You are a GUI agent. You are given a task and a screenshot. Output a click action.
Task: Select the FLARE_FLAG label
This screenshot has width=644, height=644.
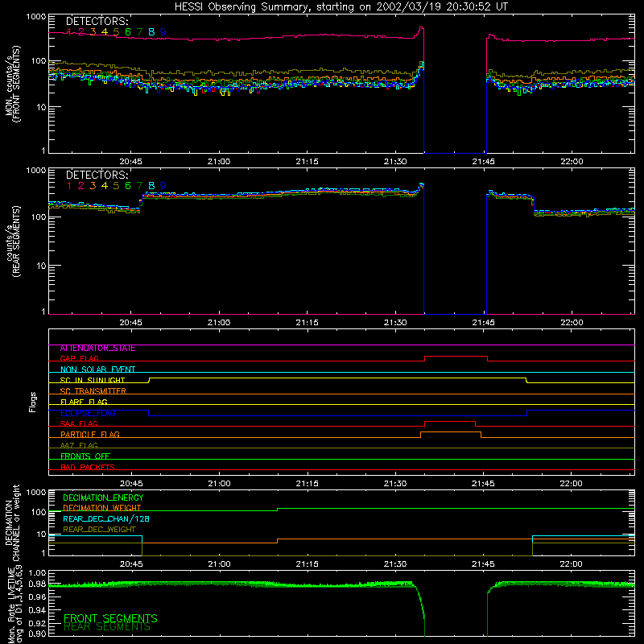tap(84, 402)
